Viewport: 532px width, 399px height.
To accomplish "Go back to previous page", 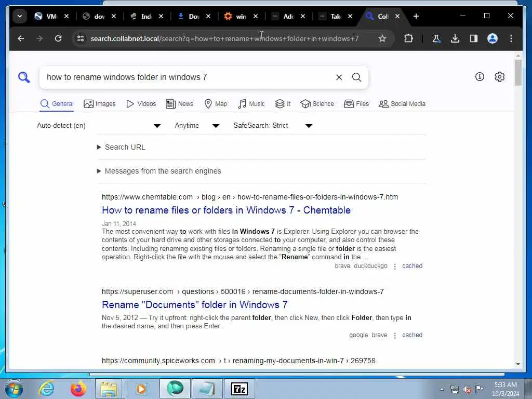I will tap(21, 38).
